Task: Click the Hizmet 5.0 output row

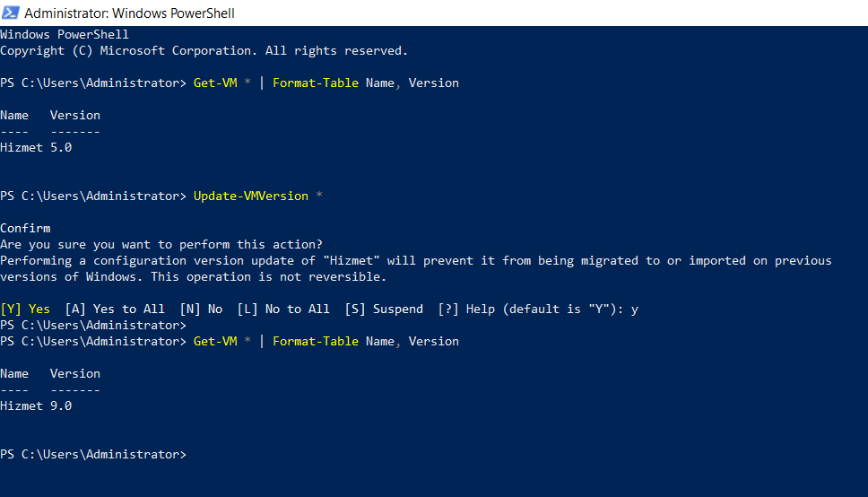Action: 36,147
